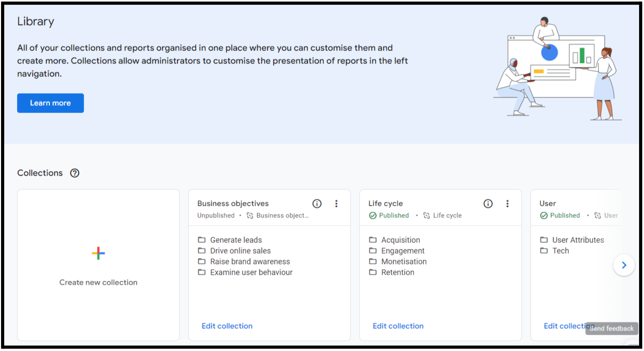Open three-dot menu on Business objectives card
The height and width of the screenshot is (351, 644).
click(x=336, y=204)
